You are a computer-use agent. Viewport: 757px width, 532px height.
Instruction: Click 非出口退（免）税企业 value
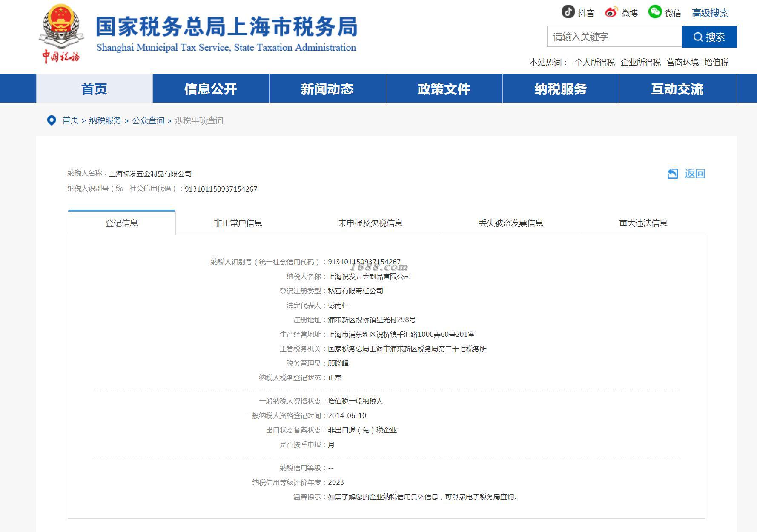pyautogui.click(x=362, y=430)
